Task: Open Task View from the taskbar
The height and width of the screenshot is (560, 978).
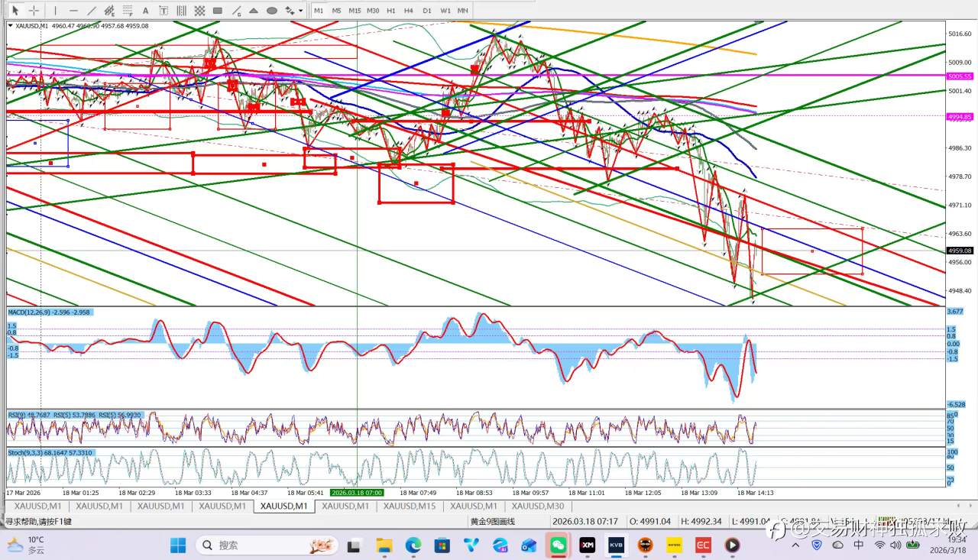Action: point(354,545)
